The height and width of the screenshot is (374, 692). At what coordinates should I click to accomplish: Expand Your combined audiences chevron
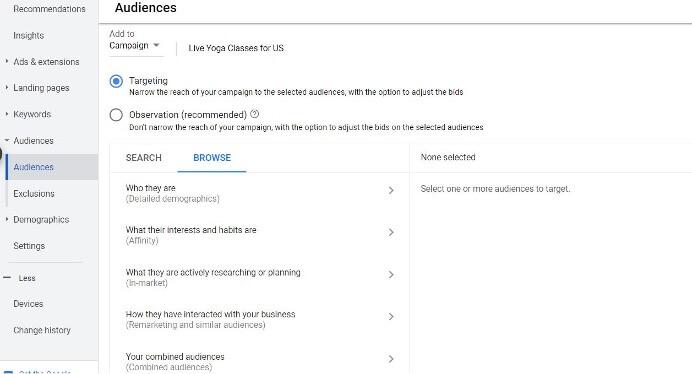tap(391, 359)
